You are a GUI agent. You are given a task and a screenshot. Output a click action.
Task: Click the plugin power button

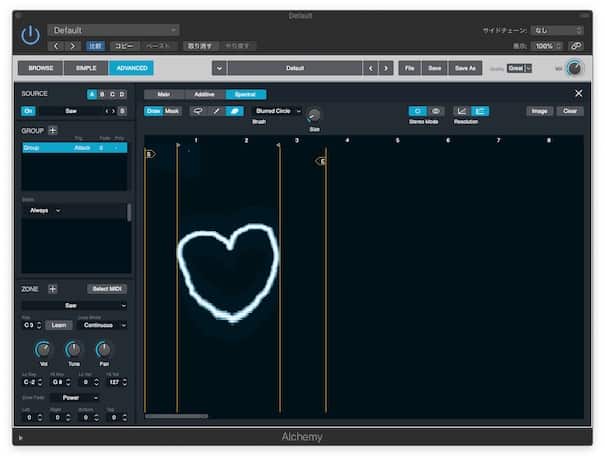31,35
